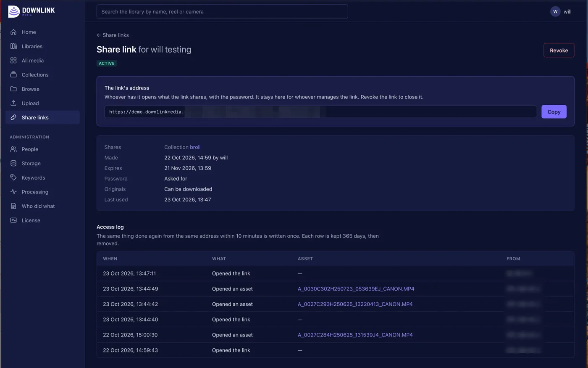Viewport: 588px width, 368px height.
Task: Click the share link address field
Action: click(320, 112)
